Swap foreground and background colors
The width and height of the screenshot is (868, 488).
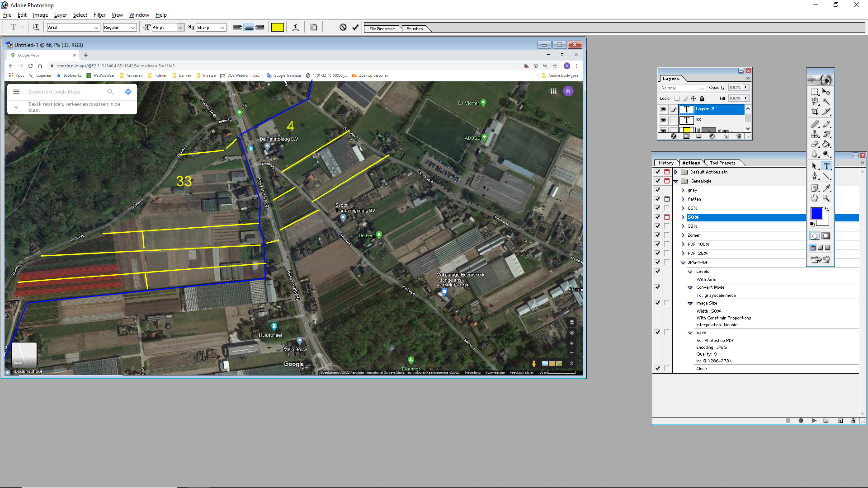pos(827,209)
